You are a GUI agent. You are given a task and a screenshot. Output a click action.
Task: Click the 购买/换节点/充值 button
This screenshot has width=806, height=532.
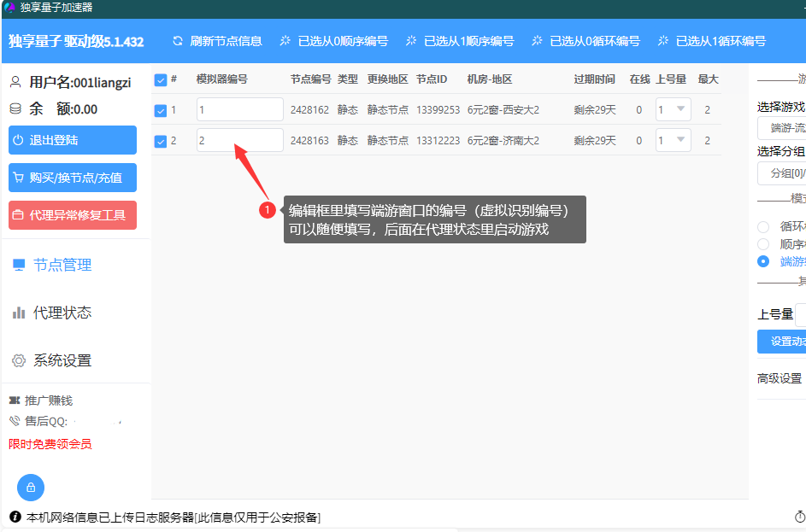coord(73,178)
